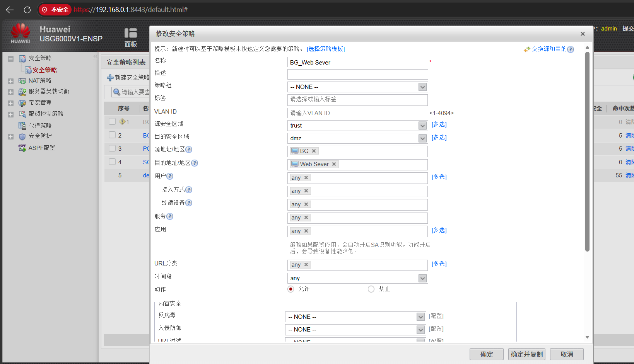Remove the Web Sever destination tag

[334, 164]
